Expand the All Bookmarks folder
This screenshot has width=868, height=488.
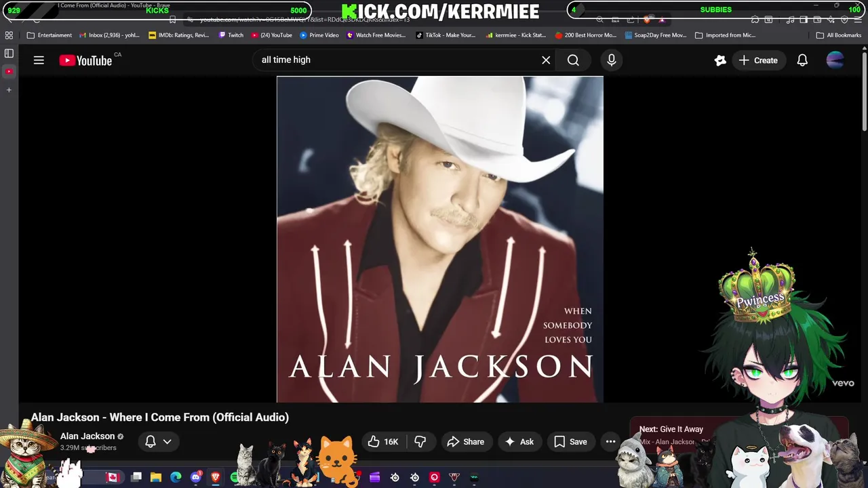(x=839, y=35)
